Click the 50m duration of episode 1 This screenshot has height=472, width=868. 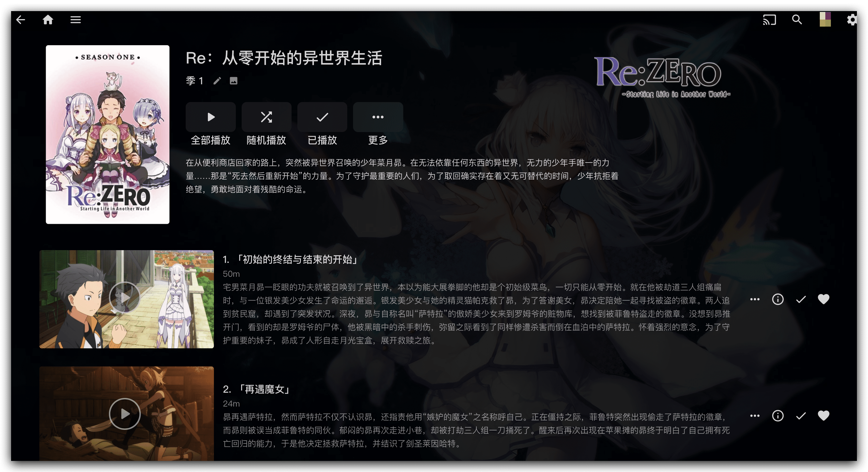pos(231,274)
